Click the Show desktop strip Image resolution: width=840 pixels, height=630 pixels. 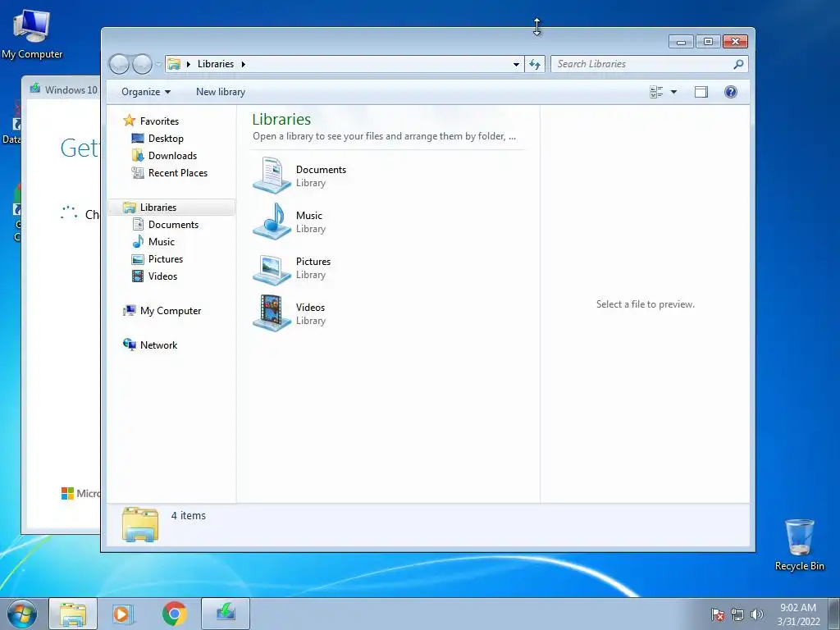(x=834, y=614)
